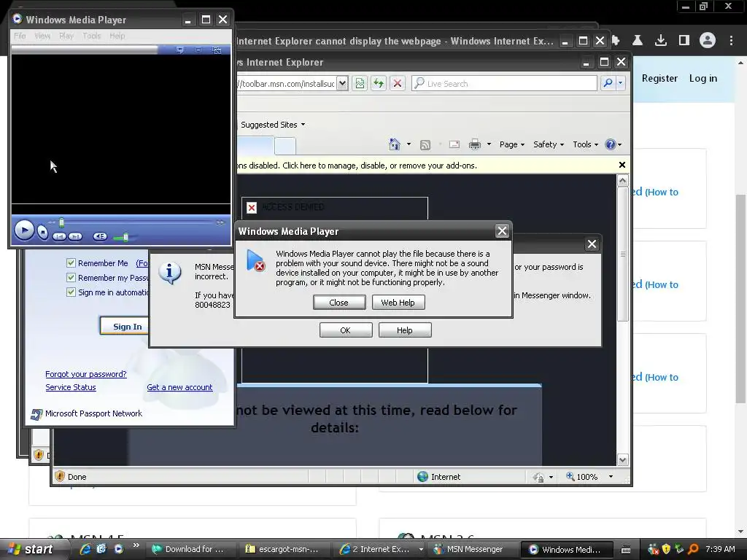Toggle the Sign me in automatically checkbox
This screenshot has height=560, width=747.
pyautogui.click(x=71, y=292)
